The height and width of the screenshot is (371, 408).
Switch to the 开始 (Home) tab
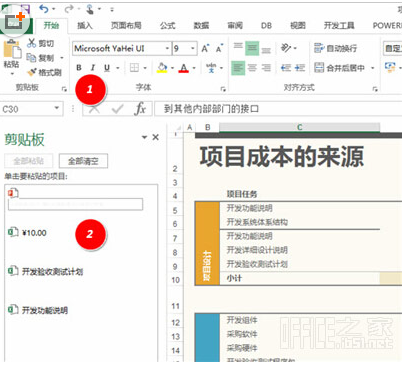pos(51,25)
